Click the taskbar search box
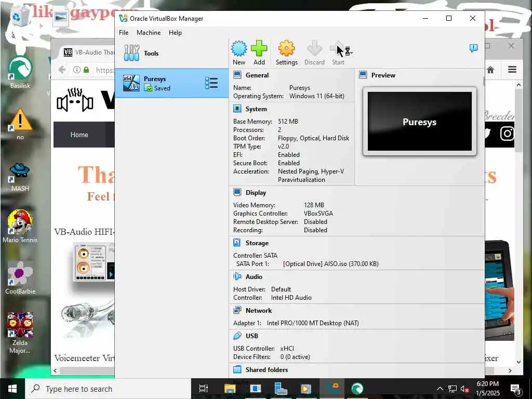 [108, 389]
